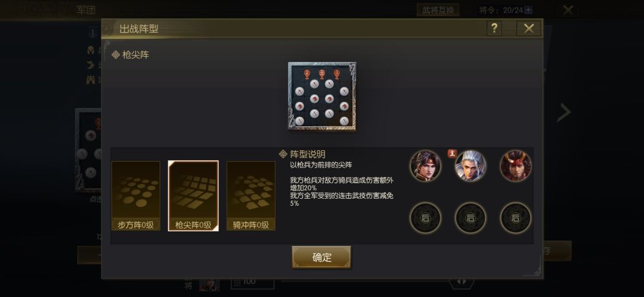Click the last empty 后 reserve slot

(x=515, y=218)
